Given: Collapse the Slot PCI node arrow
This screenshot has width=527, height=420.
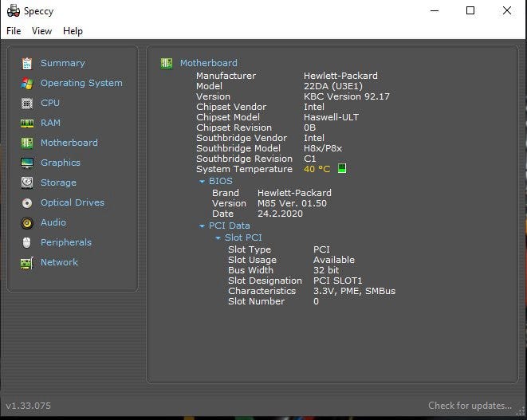Looking at the screenshot, I should [218, 238].
